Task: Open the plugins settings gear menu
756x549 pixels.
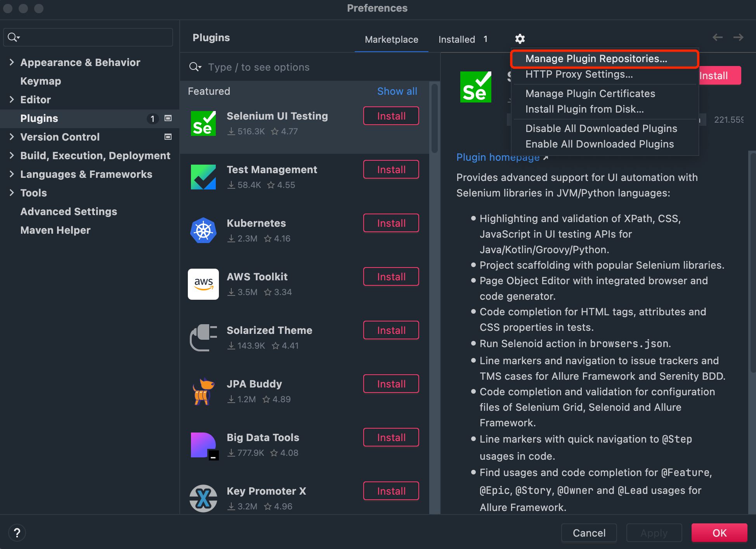Action: click(x=520, y=39)
